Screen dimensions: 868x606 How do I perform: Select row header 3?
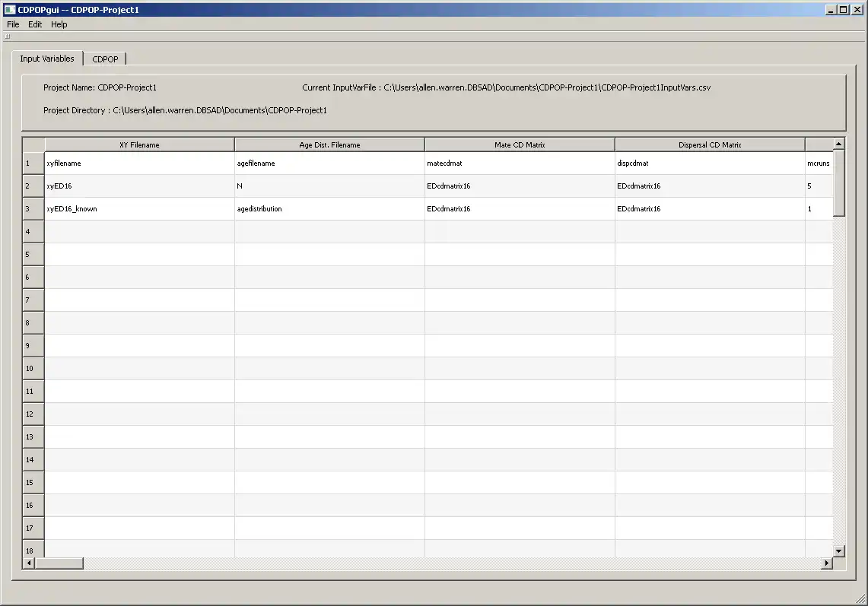click(33, 208)
